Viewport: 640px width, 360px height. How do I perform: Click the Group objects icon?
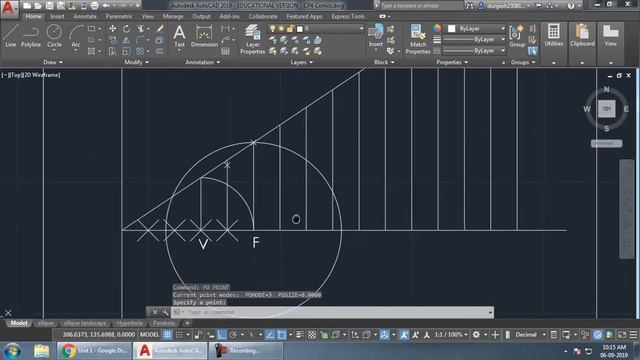click(517, 36)
